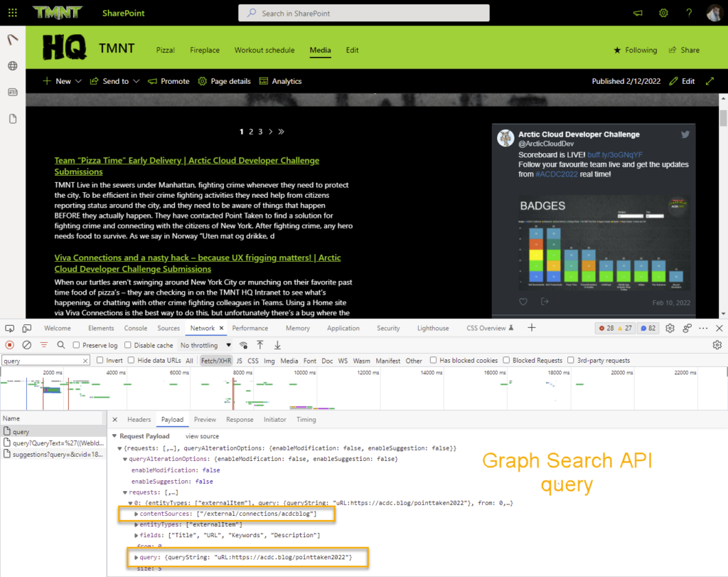Open the Headers tab
The height and width of the screenshot is (577, 728).
point(139,420)
